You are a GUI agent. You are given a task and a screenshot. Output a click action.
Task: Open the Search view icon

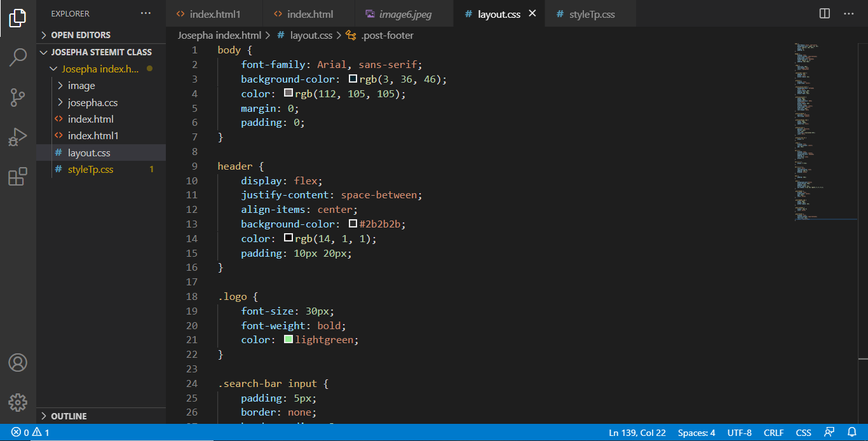pos(18,57)
